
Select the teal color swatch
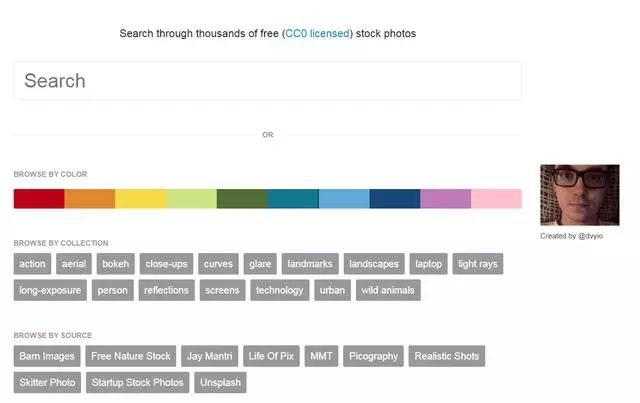(x=293, y=199)
